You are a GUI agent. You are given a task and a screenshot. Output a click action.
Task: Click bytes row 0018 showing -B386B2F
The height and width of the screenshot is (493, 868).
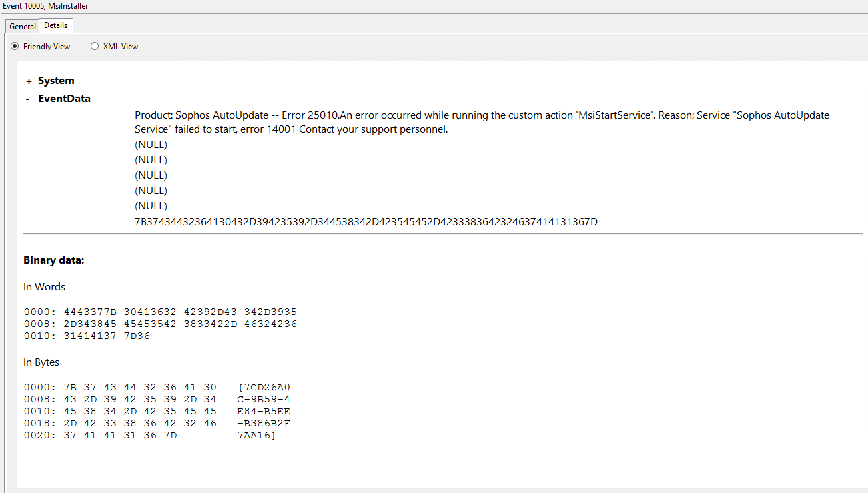[157, 423]
